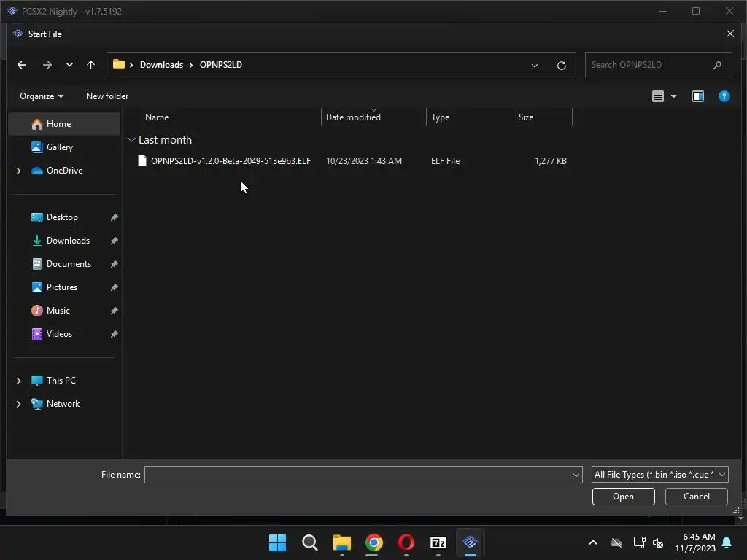747x560 pixels.
Task: Open the Organize menu
Action: pyautogui.click(x=42, y=96)
